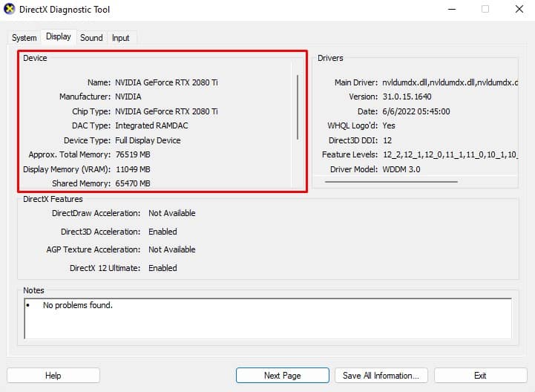Click the Full Display Device value

(x=148, y=140)
